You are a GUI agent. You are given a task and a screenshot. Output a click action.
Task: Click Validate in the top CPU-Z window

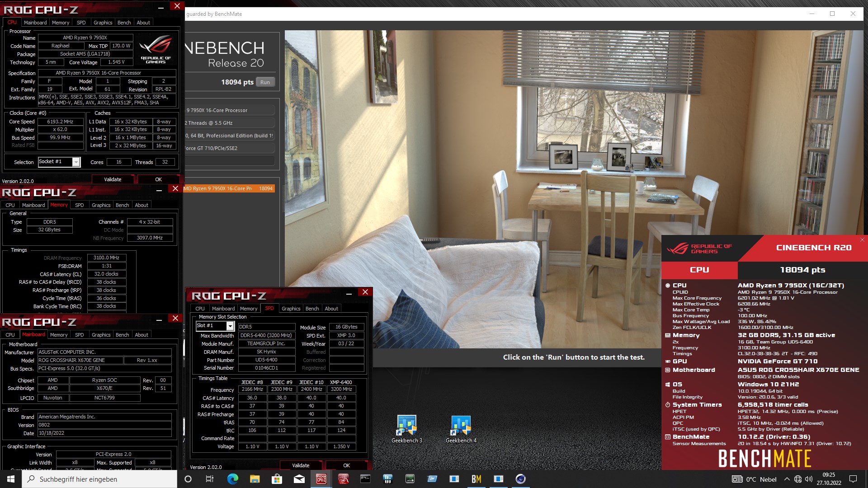[x=113, y=179]
